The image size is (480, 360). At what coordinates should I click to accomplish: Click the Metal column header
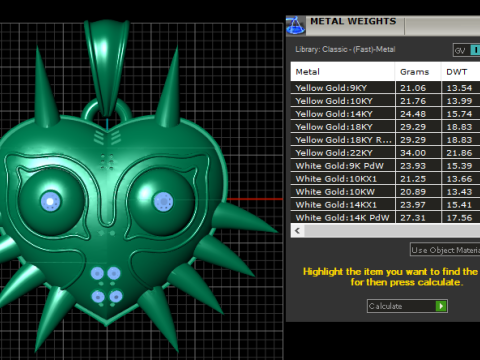tap(343, 72)
